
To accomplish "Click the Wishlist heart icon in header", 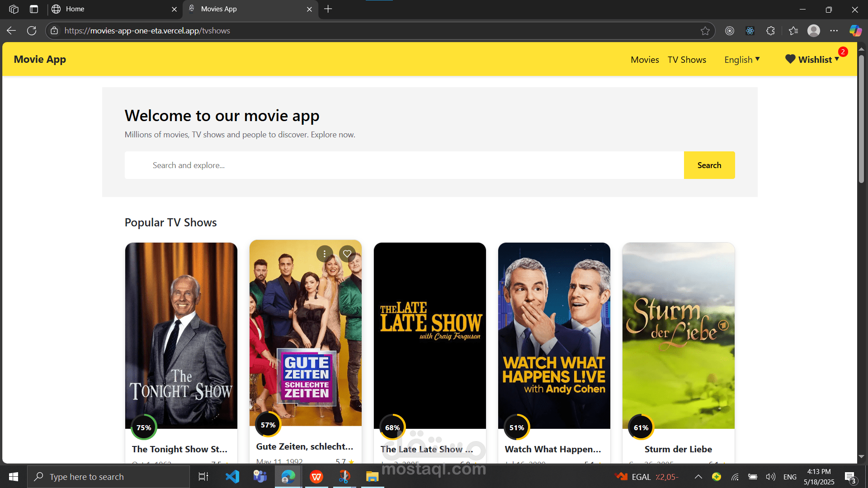I will pos(790,59).
